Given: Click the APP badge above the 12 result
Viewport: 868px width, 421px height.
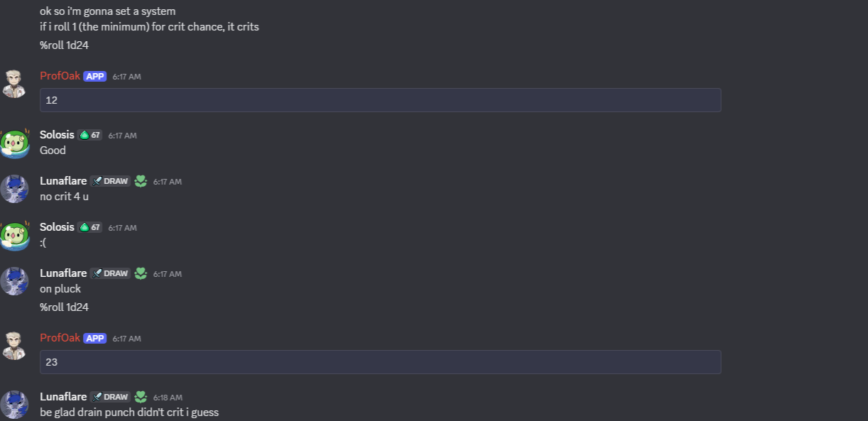Looking at the screenshot, I should pos(94,76).
